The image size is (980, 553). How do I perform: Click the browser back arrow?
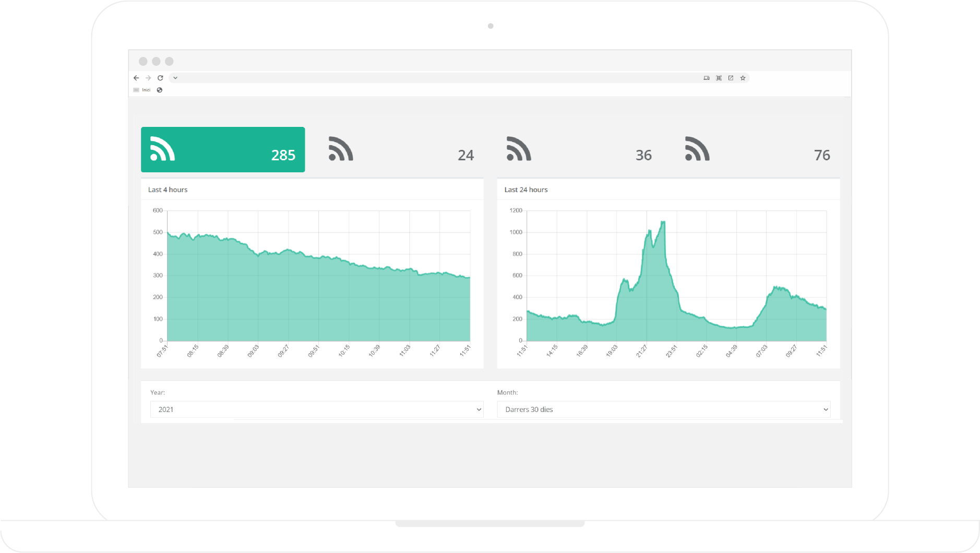(x=136, y=78)
